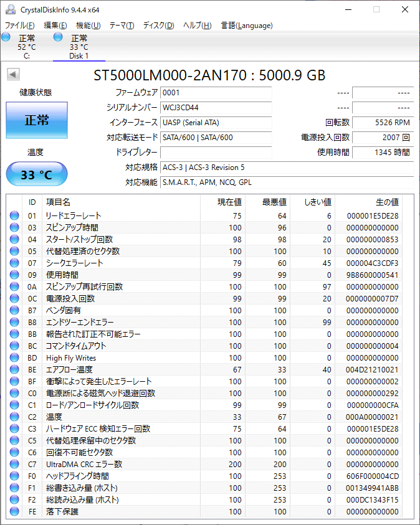Viewport: 420px width, 525px height.
Task: Click status orb for 落下保護 row
Action: [x=14, y=511]
